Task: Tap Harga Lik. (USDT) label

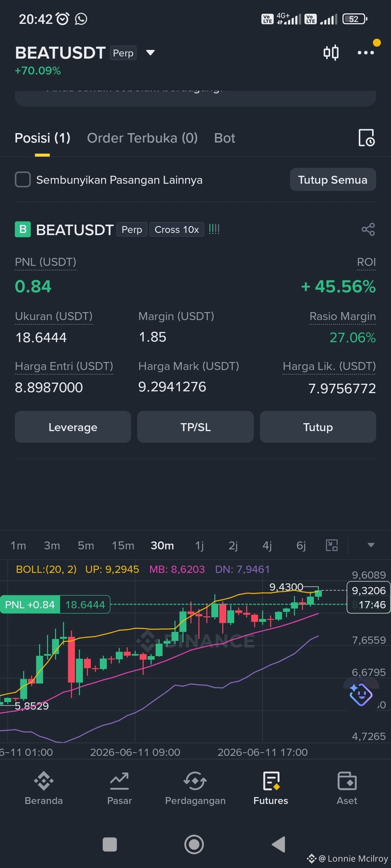Action: (329, 366)
